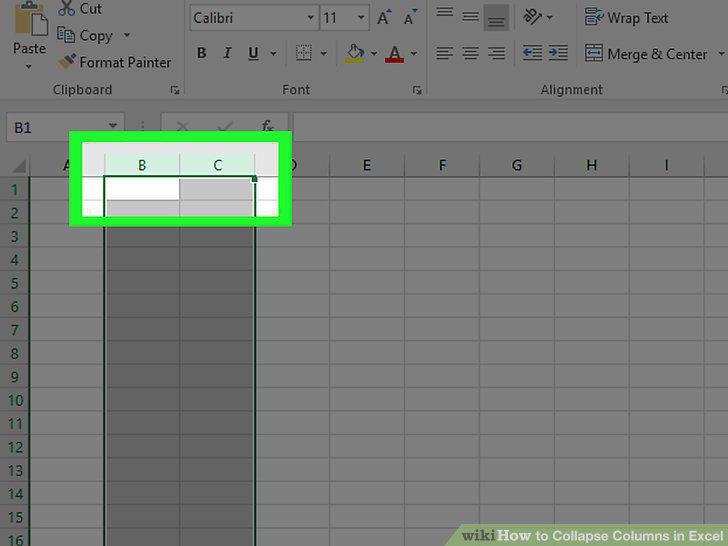
Task: Select row 10 header
Action: tap(14, 400)
